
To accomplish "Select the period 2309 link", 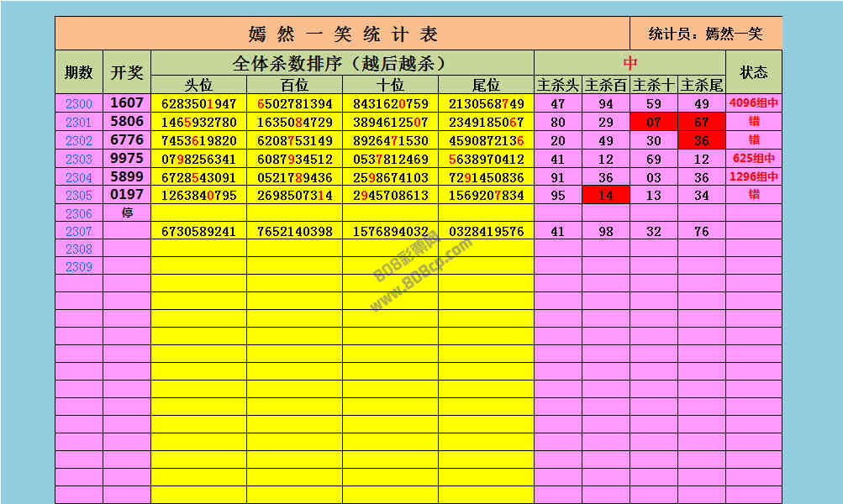I will click(x=79, y=267).
